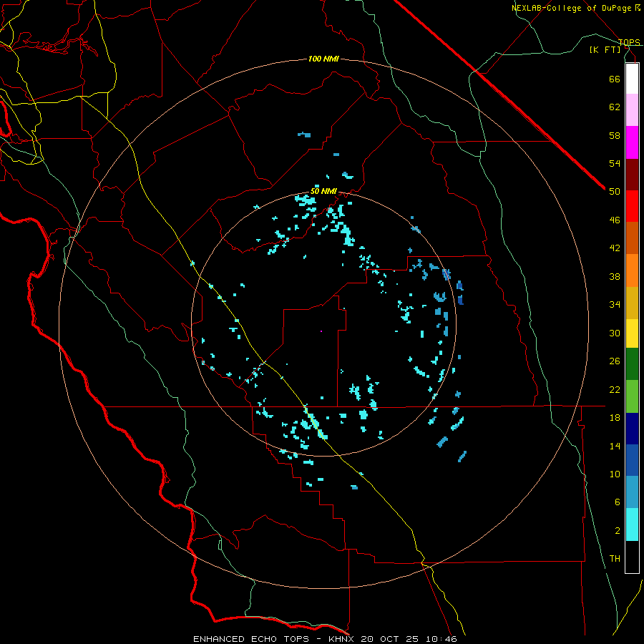644x644 pixels.
Task: Click the 14 value on the legend
Action: tap(615, 446)
